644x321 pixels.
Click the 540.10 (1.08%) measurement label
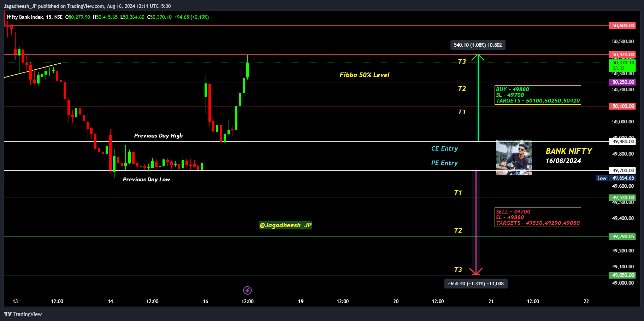[478, 45]
